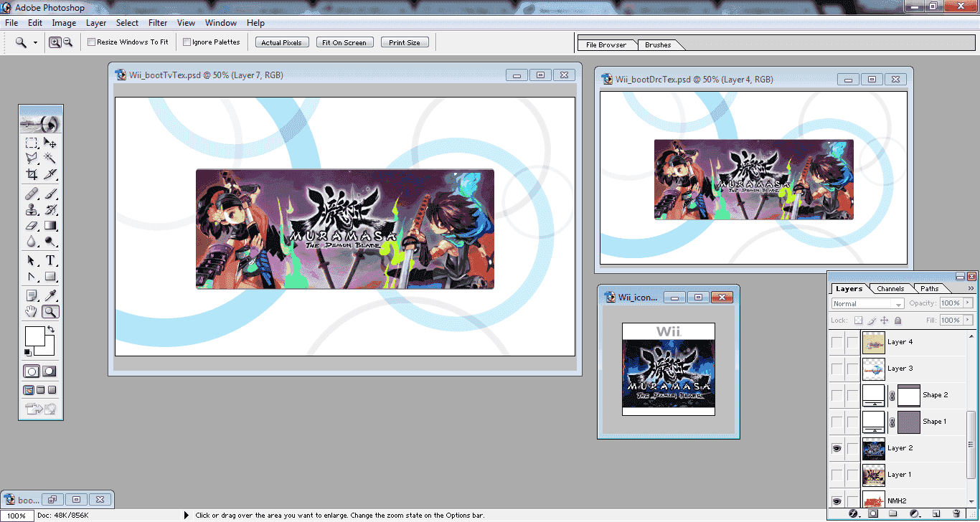Open the Image menu

point(64,23)
